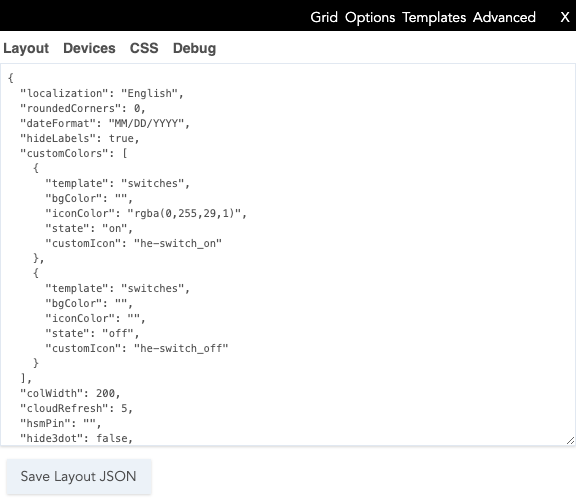
Task: Click the "localization": "English" line
Action: coord(102,93)
